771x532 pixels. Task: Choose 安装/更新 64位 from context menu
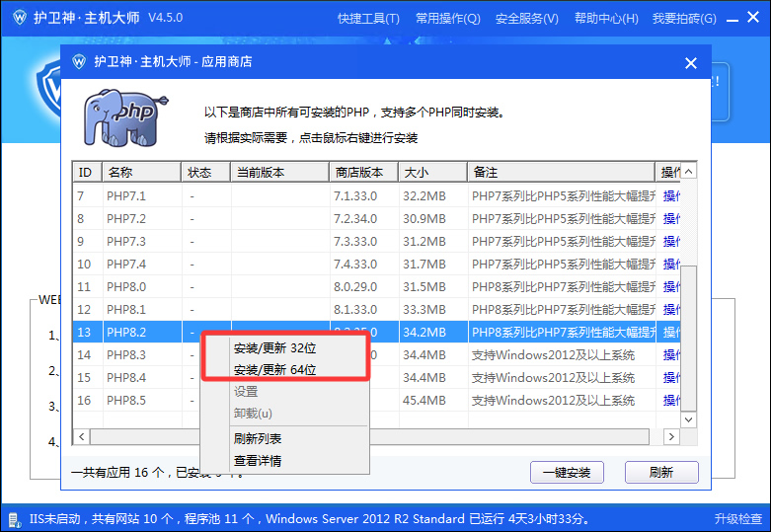284,370
